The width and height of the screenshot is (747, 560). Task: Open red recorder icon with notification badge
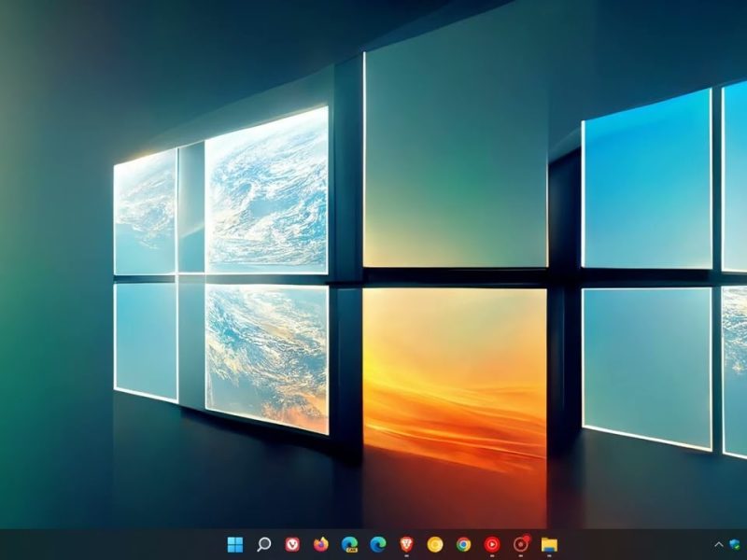[521, 543]
